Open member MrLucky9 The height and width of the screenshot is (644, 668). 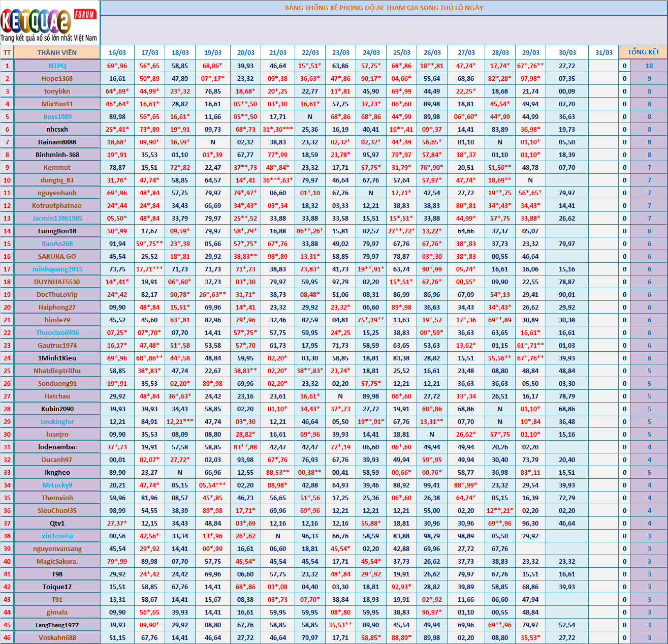click(x=57, y=485)
